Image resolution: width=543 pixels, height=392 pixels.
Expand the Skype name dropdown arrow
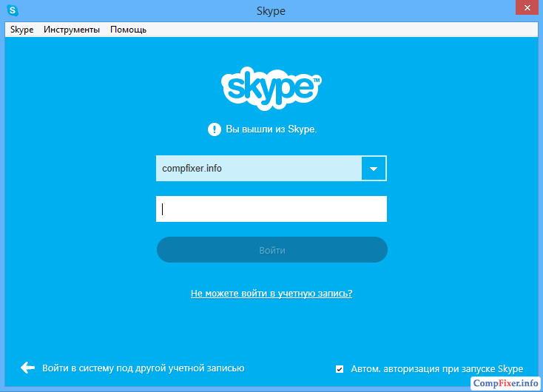click(374, 169)
